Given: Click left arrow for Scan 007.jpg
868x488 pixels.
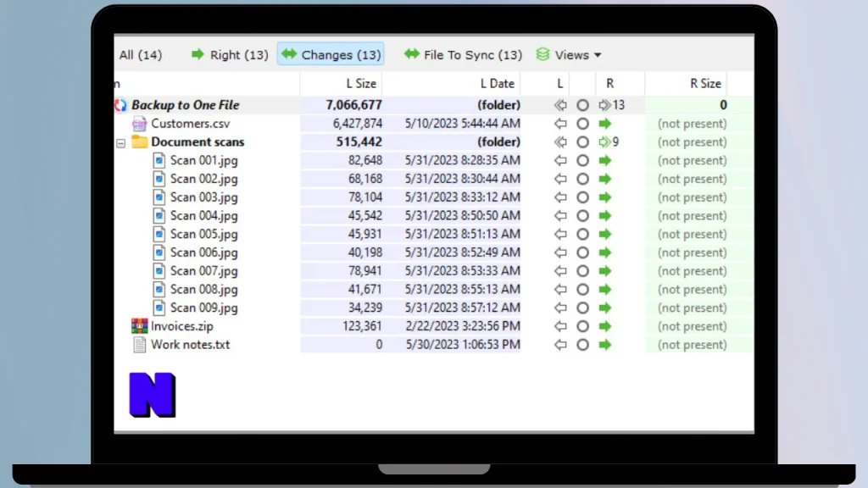Looking at the screenshot, I should 560,271.
